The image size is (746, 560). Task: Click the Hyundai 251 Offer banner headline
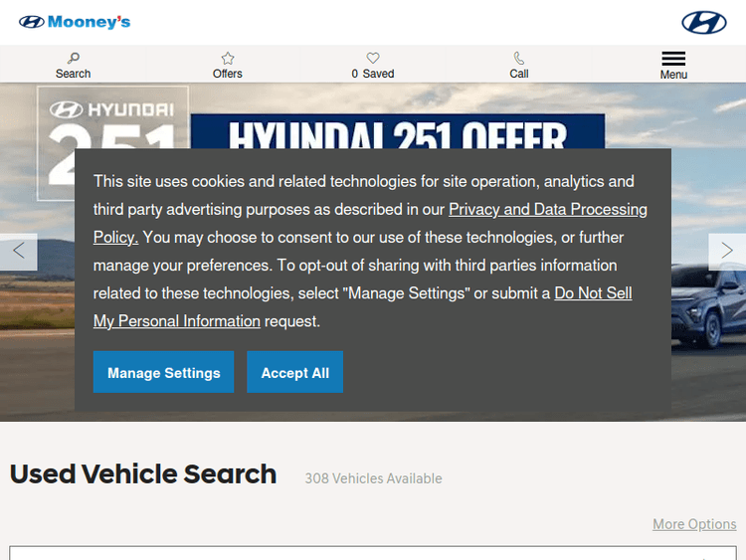pos(397,132)
